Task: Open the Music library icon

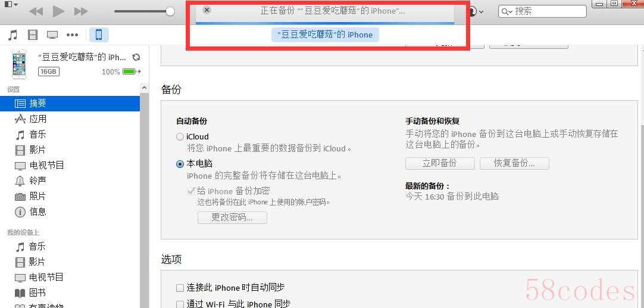Action: coord(13,35)
